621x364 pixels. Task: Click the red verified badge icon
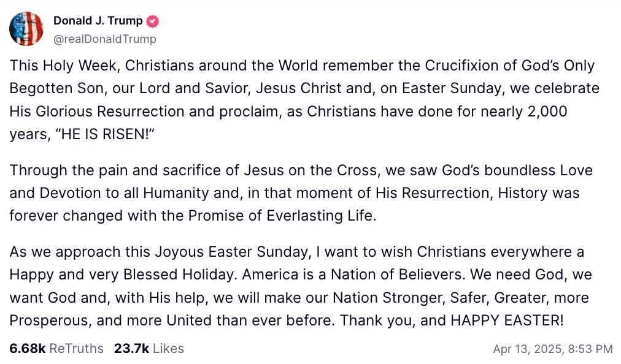[153, 21]
